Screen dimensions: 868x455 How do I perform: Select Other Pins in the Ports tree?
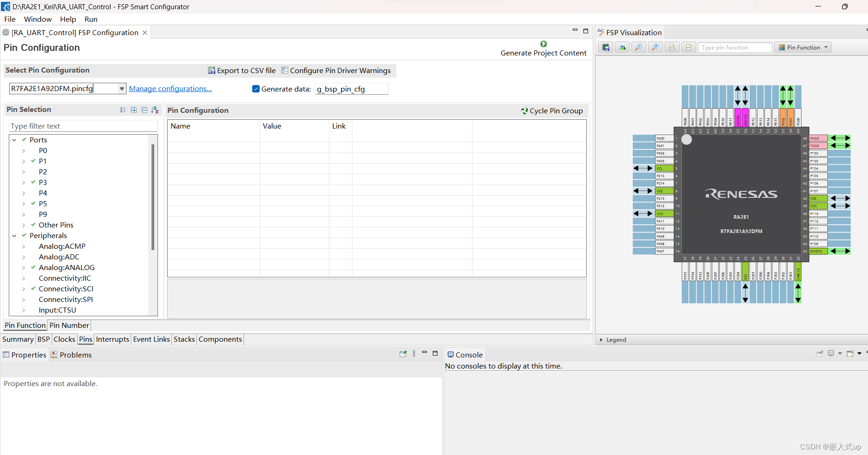[56, 225]
